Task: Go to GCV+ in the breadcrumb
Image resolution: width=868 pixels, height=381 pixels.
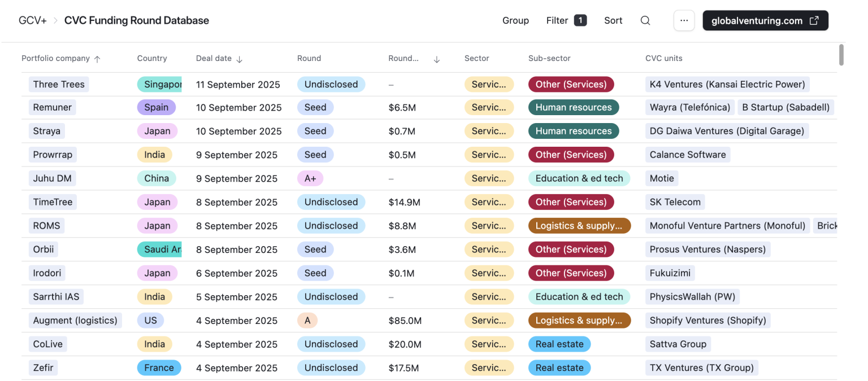Action: 33,21
